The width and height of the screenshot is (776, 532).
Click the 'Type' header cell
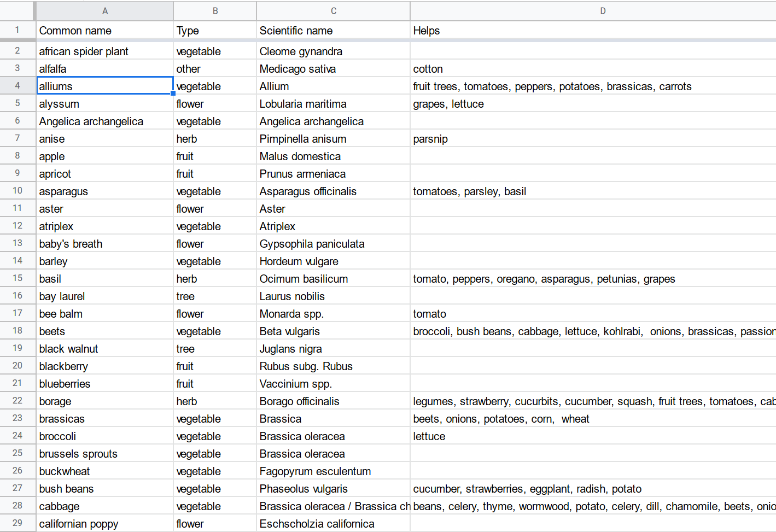coord(214,31)
